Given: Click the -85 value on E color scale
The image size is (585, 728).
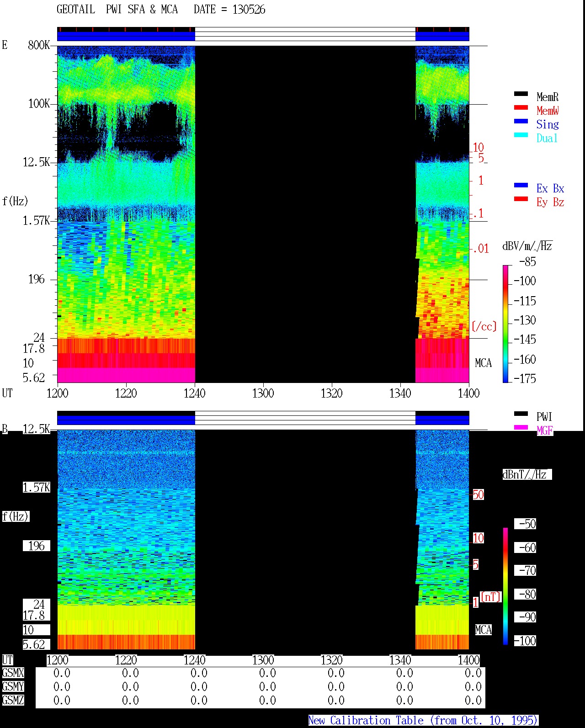Looking at the screenshot, I should [527, 262].
